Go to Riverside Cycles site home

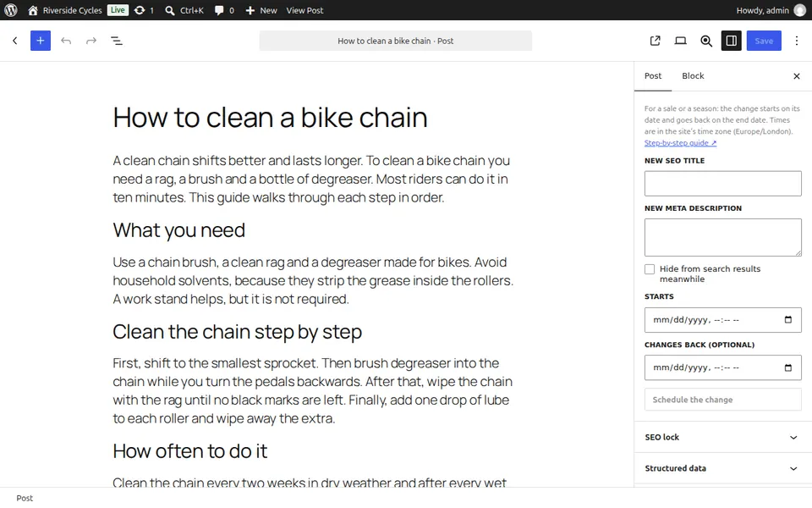click(x=65, y=10)
